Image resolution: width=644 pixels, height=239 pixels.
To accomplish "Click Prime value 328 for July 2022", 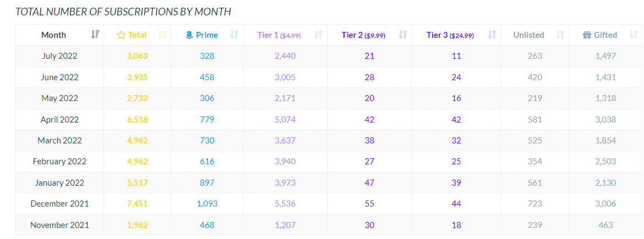I will tap(207, 56).
